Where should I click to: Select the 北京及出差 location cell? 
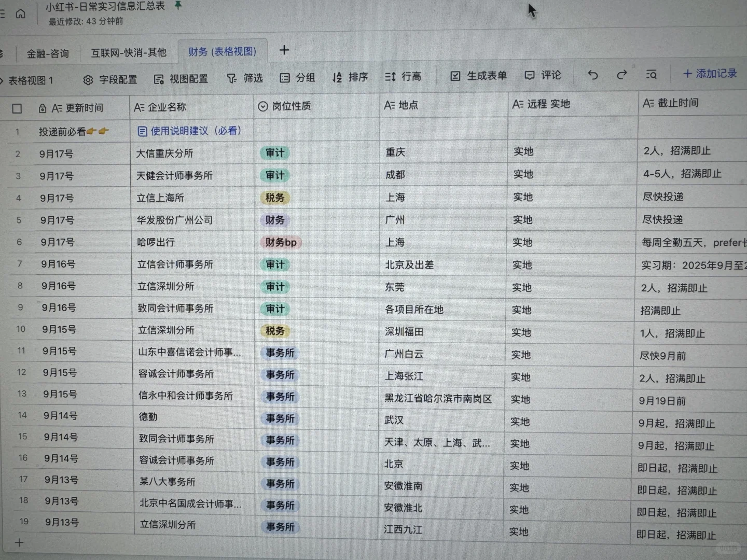443,265
